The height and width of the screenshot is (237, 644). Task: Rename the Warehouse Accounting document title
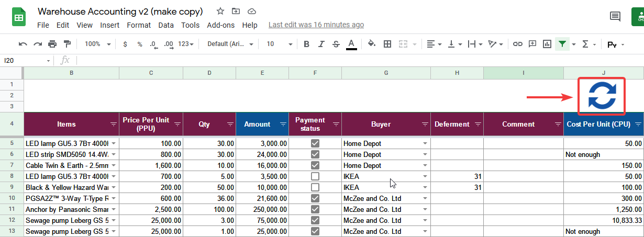click(120, 11)
